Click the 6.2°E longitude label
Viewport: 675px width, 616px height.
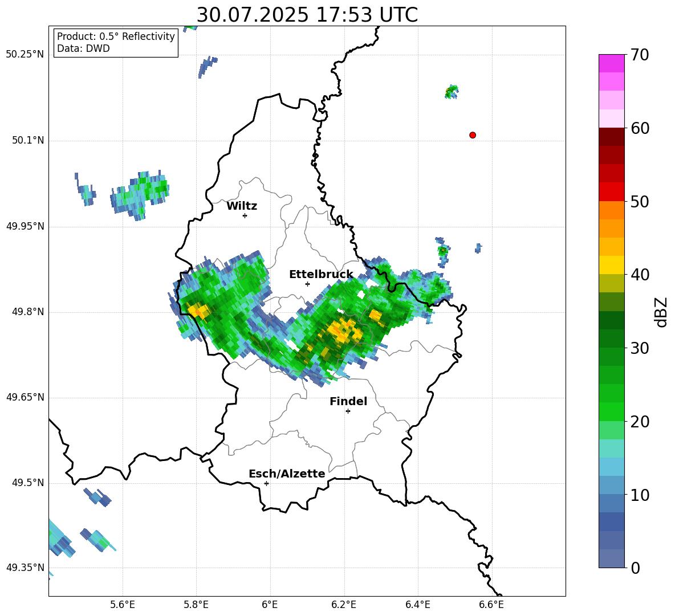344,605
